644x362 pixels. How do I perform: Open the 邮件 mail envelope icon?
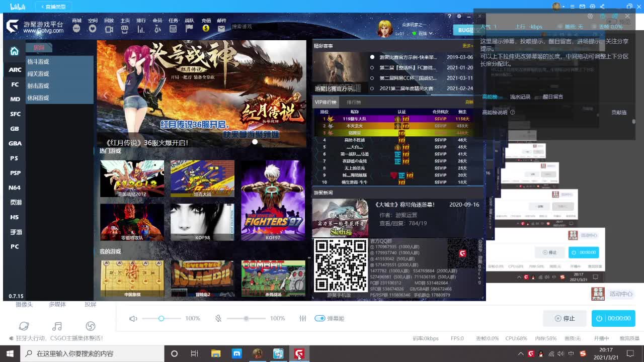[221, 29]
